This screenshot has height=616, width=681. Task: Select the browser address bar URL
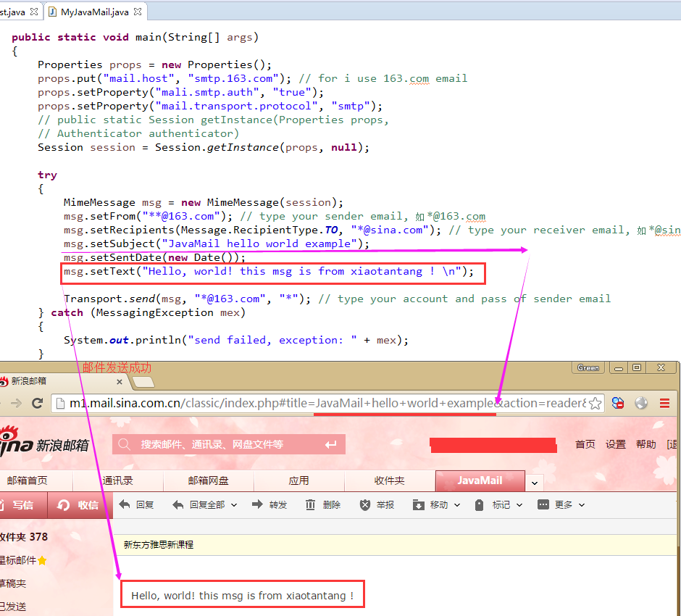(x=327, y=403)
